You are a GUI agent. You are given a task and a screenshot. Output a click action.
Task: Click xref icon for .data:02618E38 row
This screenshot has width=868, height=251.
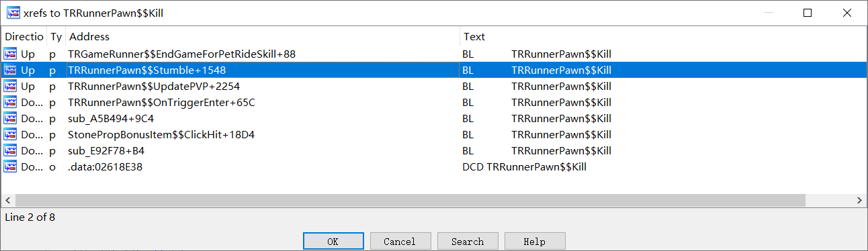(10, 166)
